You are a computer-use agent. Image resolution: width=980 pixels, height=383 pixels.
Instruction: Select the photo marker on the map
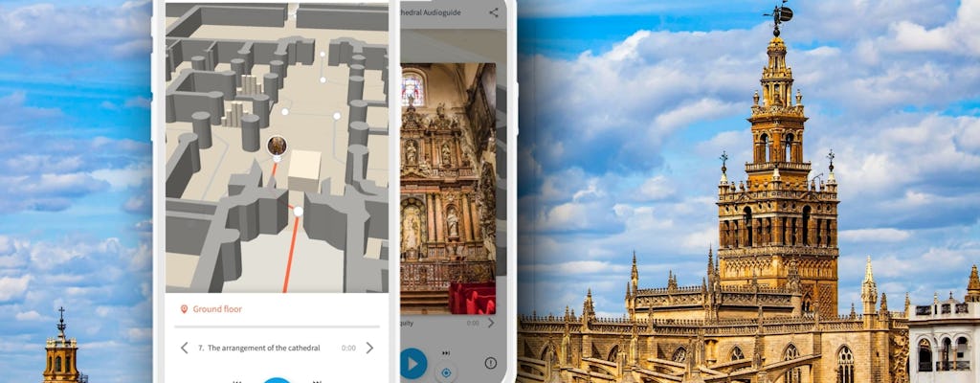pyautogui.click(x=277, y=146)
